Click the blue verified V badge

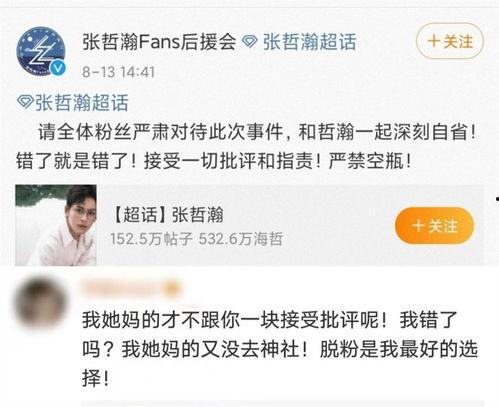pos(58,68)
